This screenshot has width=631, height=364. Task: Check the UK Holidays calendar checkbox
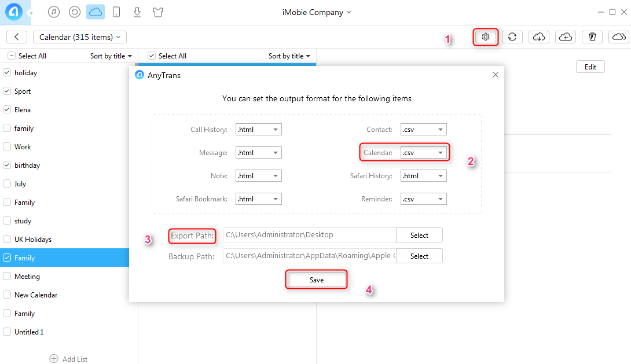click(x=7, y=239)
